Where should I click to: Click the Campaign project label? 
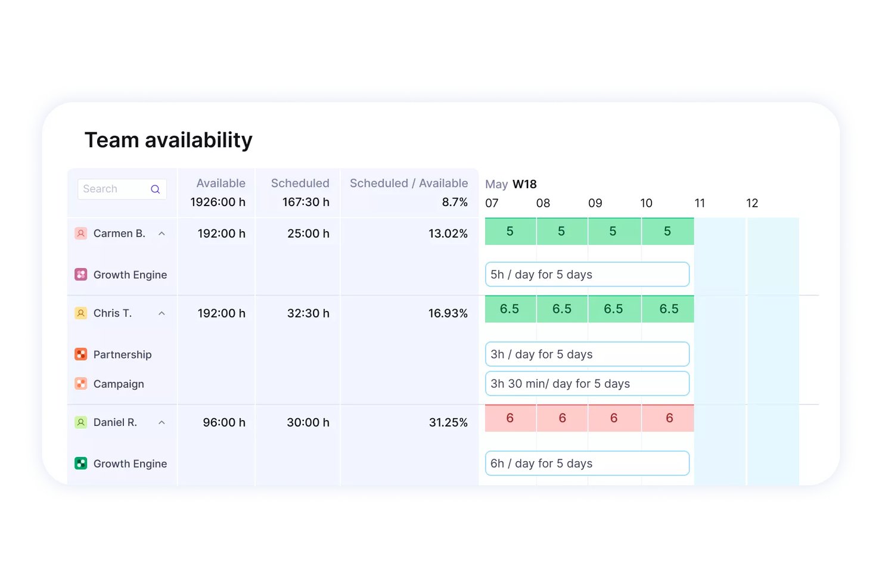(x=119, y=384)
